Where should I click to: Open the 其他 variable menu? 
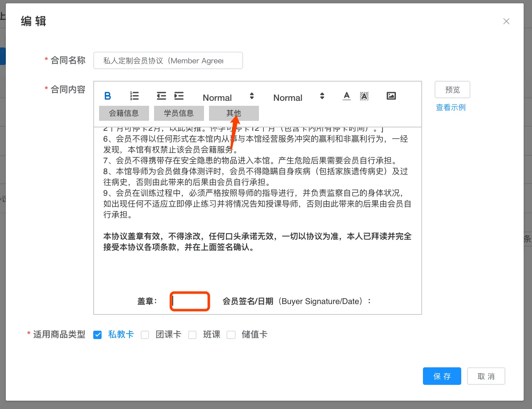coord(234,113)
